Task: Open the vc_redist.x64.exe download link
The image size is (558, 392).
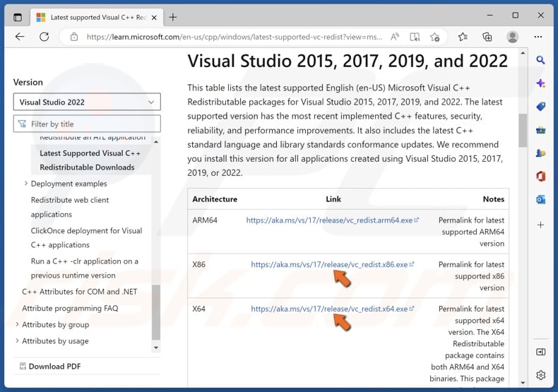Action: pyautogui.click(x=333, y=309)
